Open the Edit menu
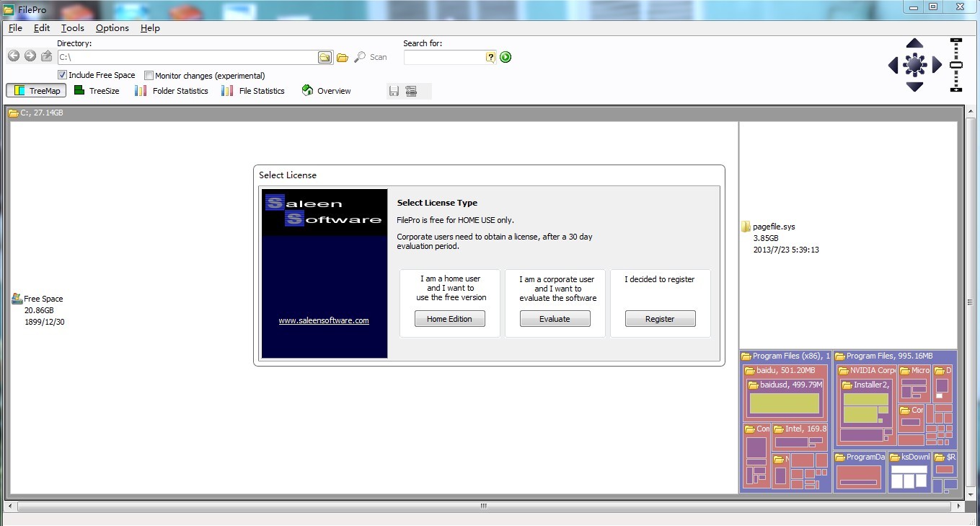This screenshot has width=980, height=526. 42,28
